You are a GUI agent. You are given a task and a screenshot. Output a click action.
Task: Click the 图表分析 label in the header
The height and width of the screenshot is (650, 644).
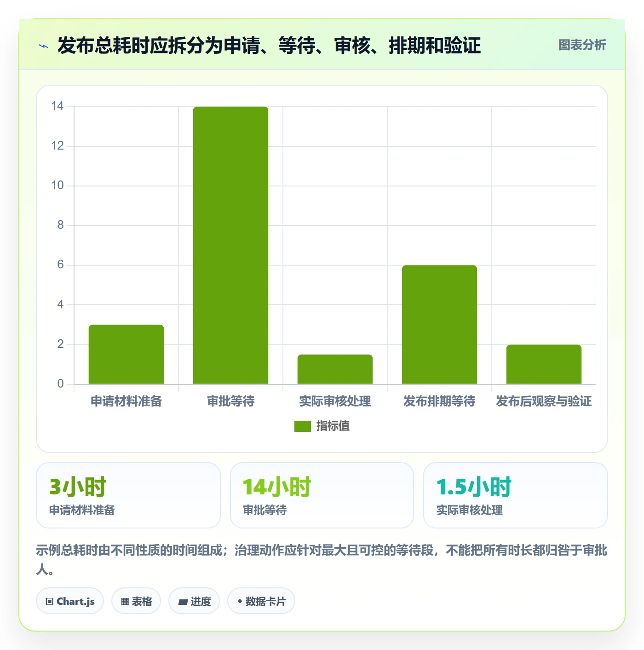coord(582,45)
